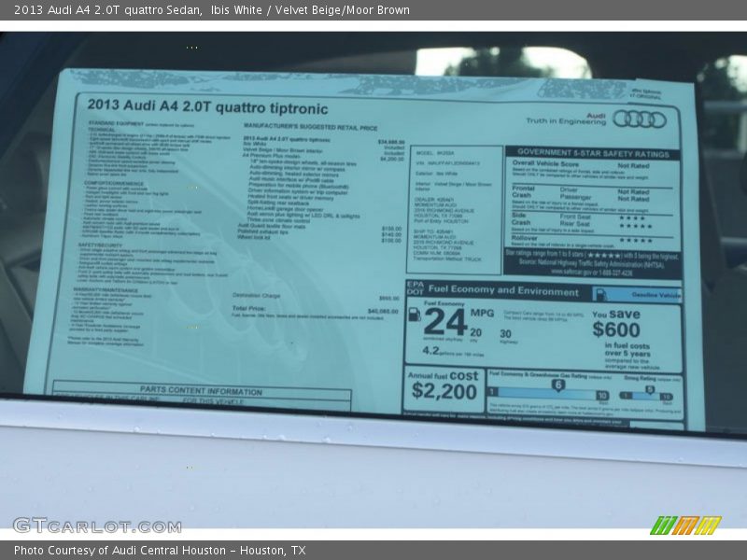This screenshot has height=560, width=747.
Task: Click the Annual fuel cost $2,200 box
Action: 443,387
